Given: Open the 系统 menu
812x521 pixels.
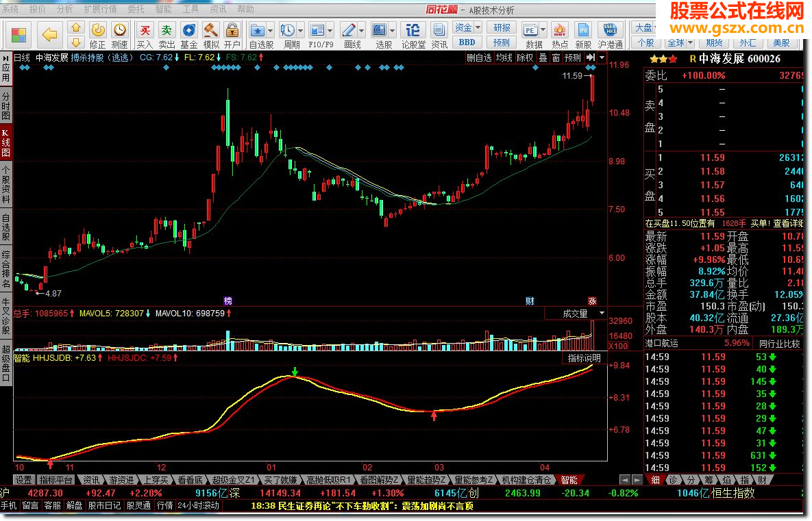Looking at the screenshot, I should (x=10, y=10).
